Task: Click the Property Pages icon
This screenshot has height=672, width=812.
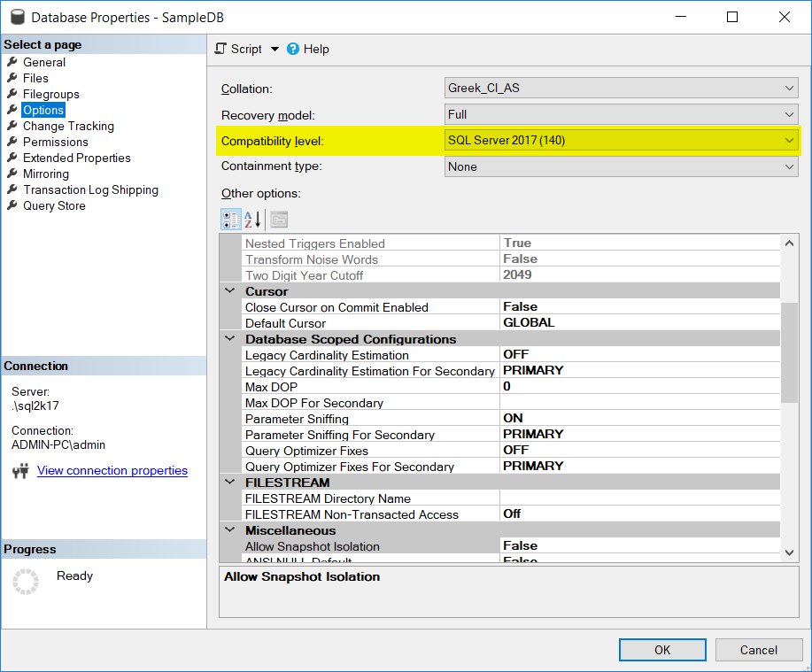Action: [279, 220]
